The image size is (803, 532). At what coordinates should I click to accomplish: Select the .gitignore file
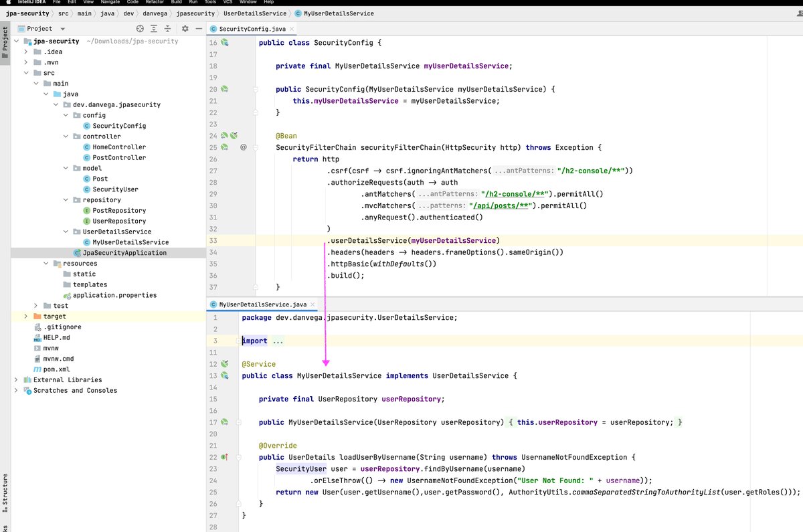tap(63, 327)
